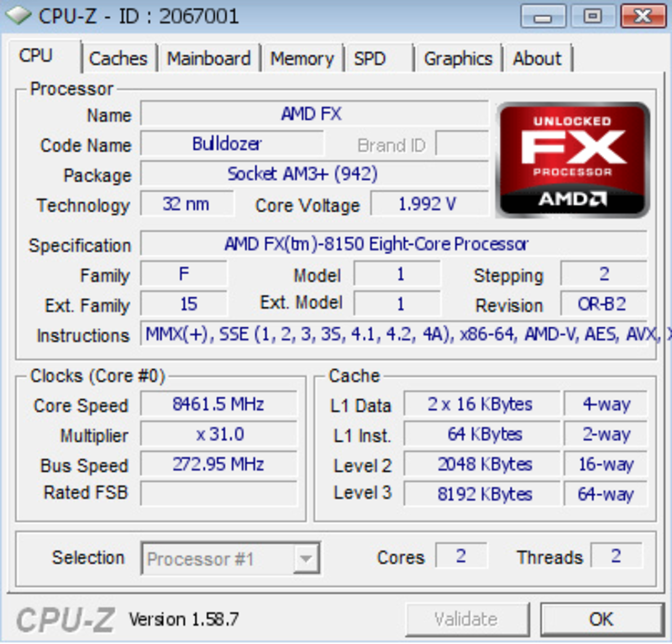Viewport: 672px width, 644px height.
Task: Click the Validate button
Action: (x=467, y=618)
